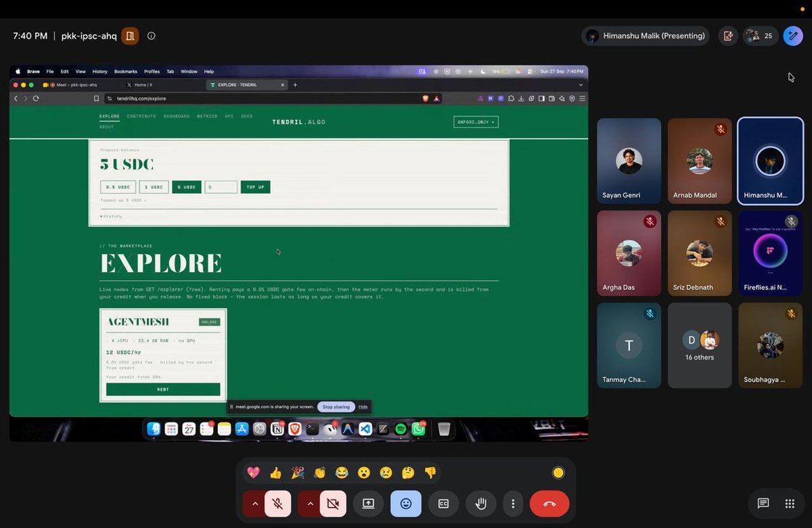This screenshot has width=812, height=528.
Task: Send the thinking face reaction
Action: 408,472
